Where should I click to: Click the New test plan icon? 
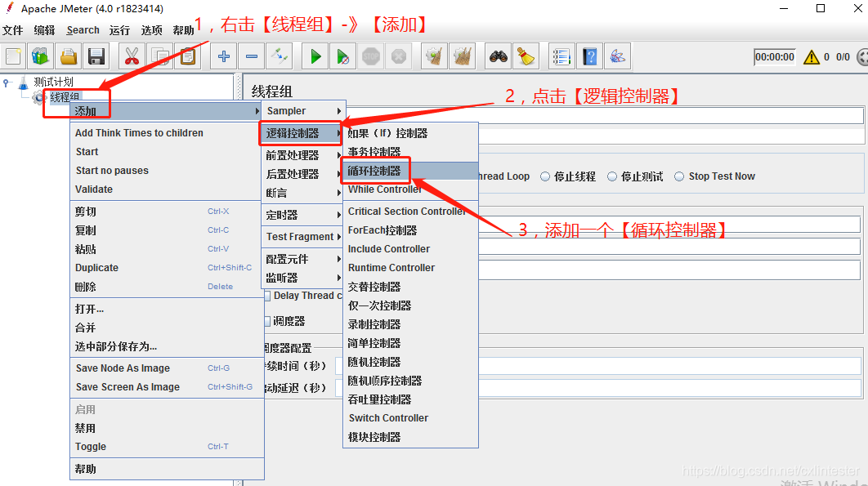pos(13,56)
